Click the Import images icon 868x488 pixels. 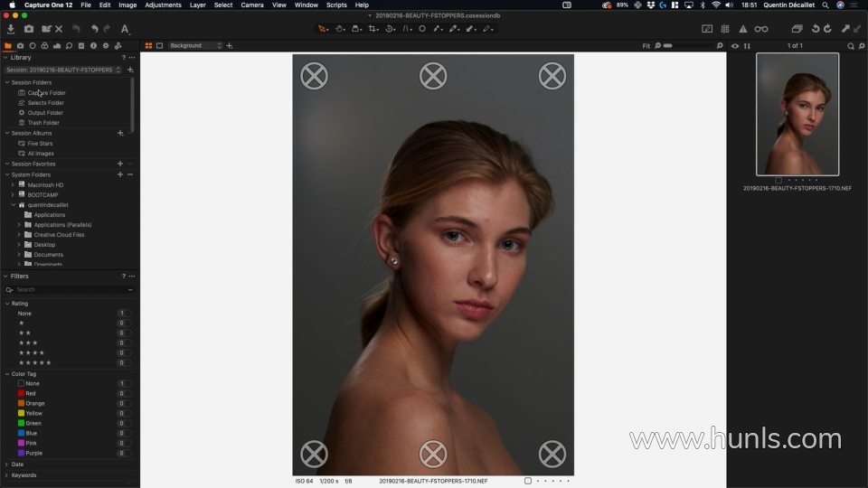click(x=10, y=29)
